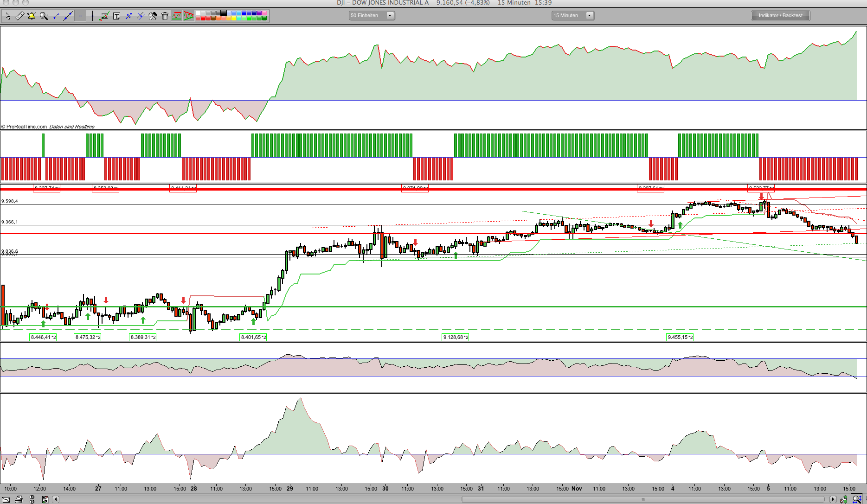Pick the brown color swatch
Image resolution: width=867 pixels, height=504 pixels.
tap(213, 18)
